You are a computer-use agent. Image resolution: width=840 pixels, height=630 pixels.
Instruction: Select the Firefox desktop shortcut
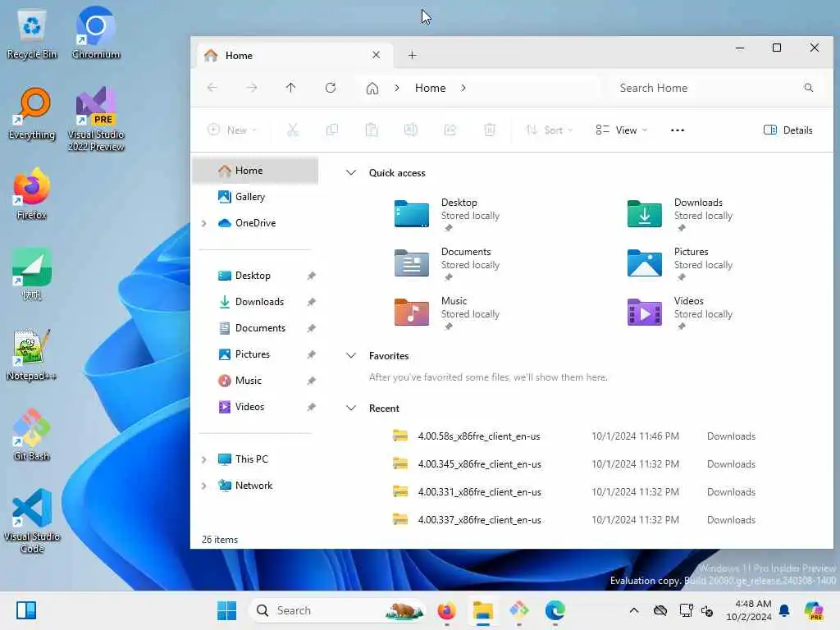(32, 194)
